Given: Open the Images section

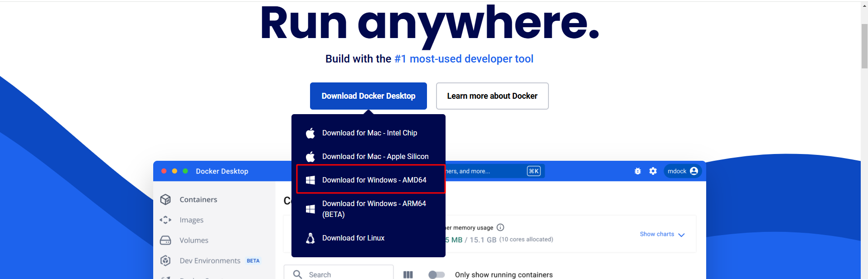Looking at the screenshot, I should (191, 220).
